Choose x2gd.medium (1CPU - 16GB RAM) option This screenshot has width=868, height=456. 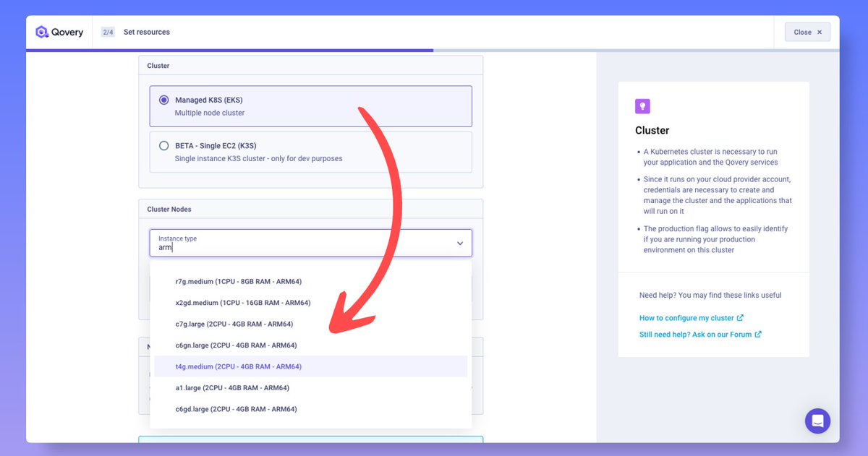[x=310, y=303]
